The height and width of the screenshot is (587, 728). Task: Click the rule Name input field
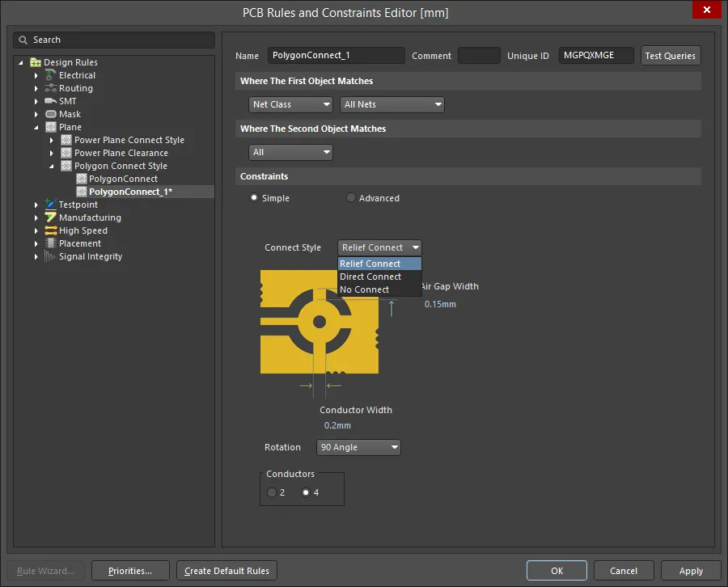click(336, 55)
